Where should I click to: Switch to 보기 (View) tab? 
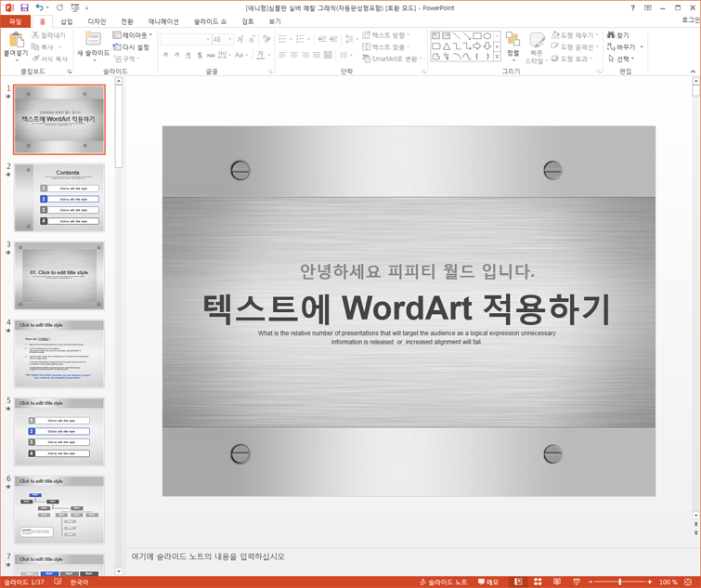[x=275, y=21]
